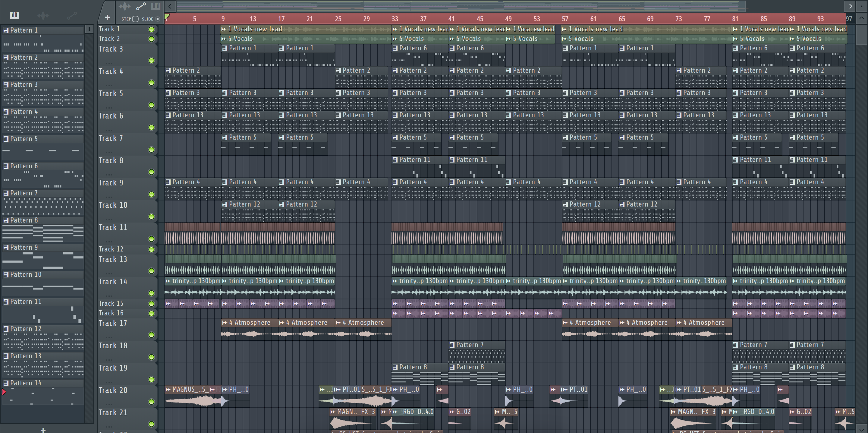868x433 pixels.
Task: Mute Track 20 via its green LED
Action: click(152, 402)
